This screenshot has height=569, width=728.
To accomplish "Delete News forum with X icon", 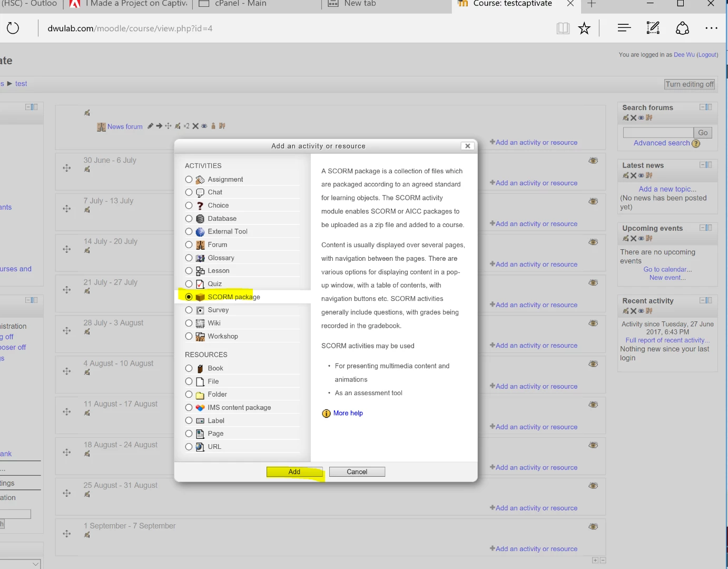I will pos(195,126).
